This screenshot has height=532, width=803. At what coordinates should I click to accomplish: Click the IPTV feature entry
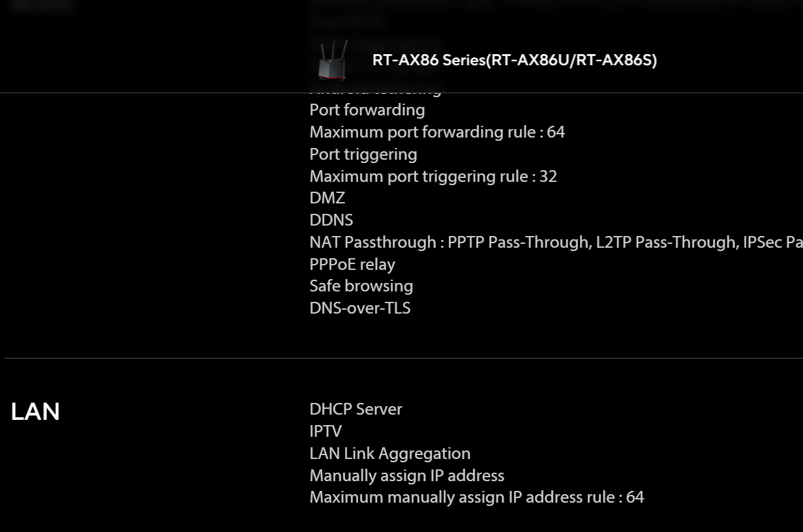tap(326, 431)
